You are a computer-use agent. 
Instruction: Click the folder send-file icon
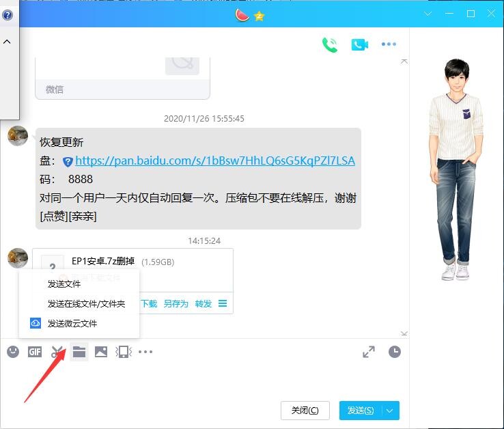coord(79,352)
